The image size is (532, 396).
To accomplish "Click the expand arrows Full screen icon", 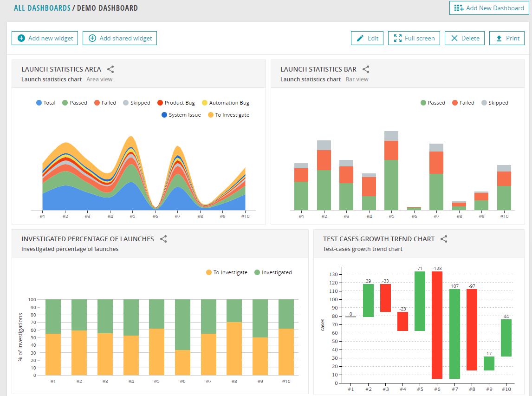I will coord(398,39).
